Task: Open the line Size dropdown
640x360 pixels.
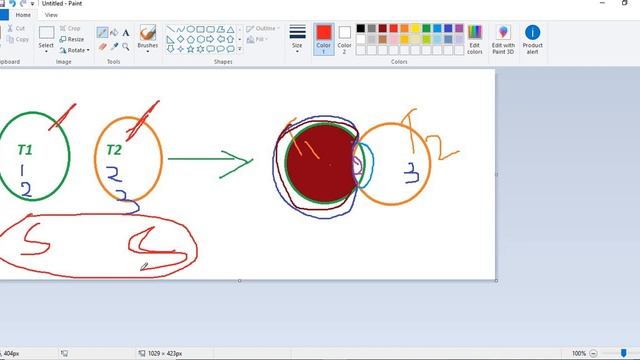Action: [297, 39]
